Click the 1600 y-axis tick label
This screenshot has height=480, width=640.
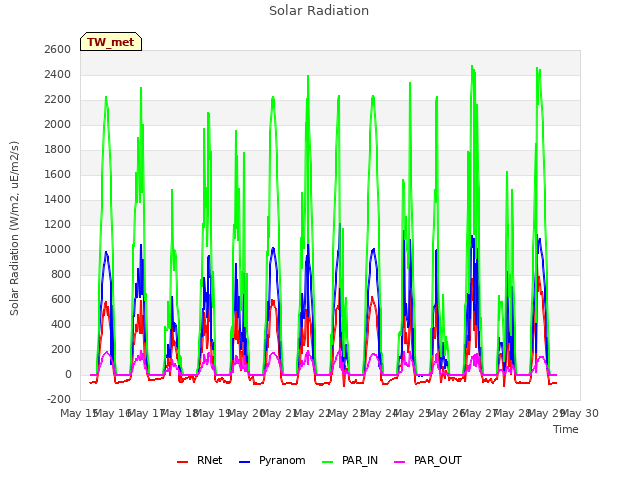click(58, 174)
